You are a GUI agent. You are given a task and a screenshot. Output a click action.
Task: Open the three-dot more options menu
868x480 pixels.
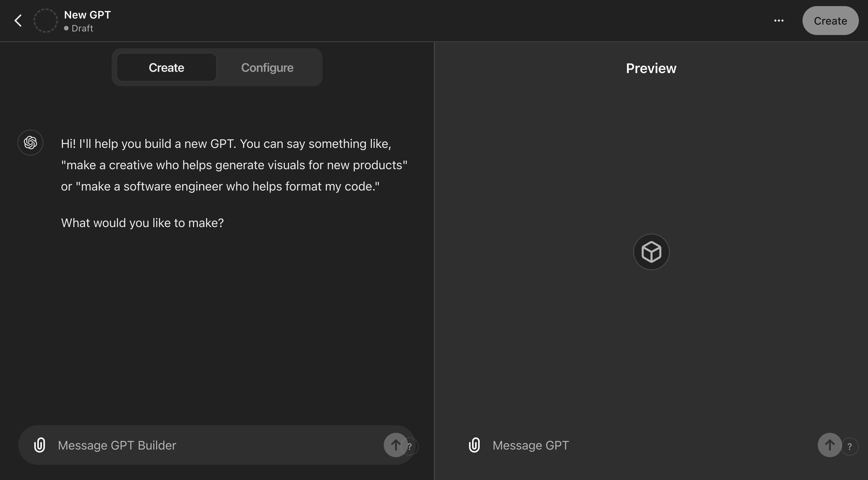779,21
